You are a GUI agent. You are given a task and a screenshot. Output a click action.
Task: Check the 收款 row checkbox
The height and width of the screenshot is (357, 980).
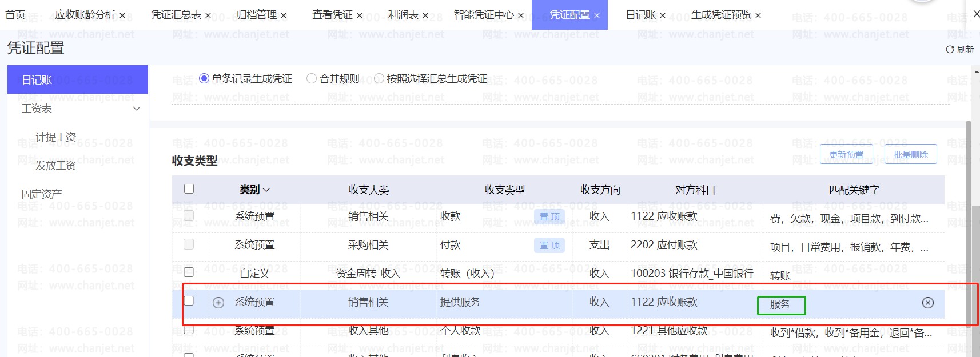pyautogui.click(x=189, y=215)
